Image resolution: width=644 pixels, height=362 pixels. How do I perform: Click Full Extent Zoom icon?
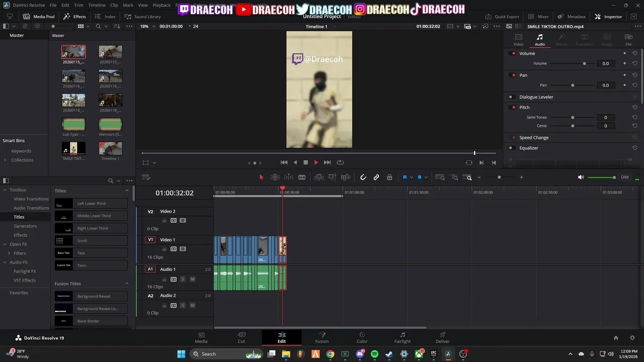coord(440,177)
